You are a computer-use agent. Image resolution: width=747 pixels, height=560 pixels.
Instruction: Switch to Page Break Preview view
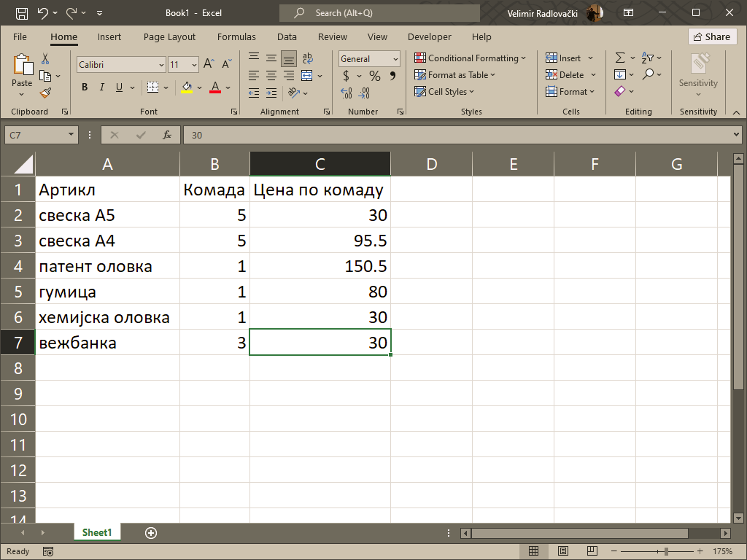coord(592,551)
